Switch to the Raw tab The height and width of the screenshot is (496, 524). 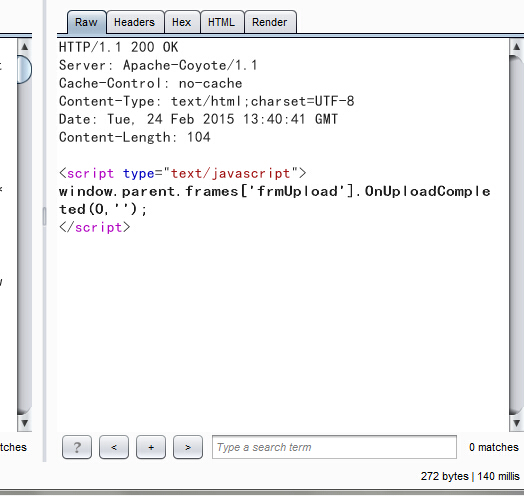coord(87,22)
